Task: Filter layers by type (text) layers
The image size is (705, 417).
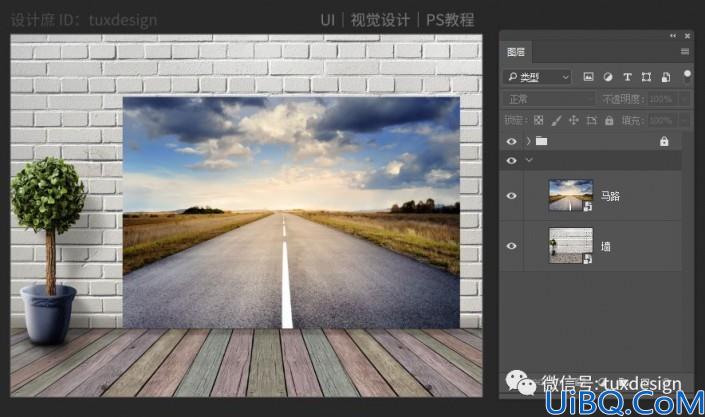Action: [x=627, y=77]
